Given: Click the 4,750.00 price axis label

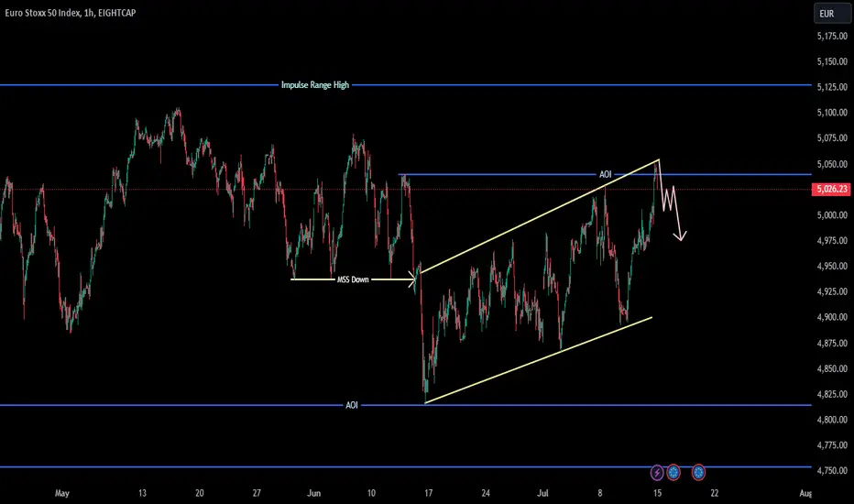Looking at the screenshot, I should 832,470.
